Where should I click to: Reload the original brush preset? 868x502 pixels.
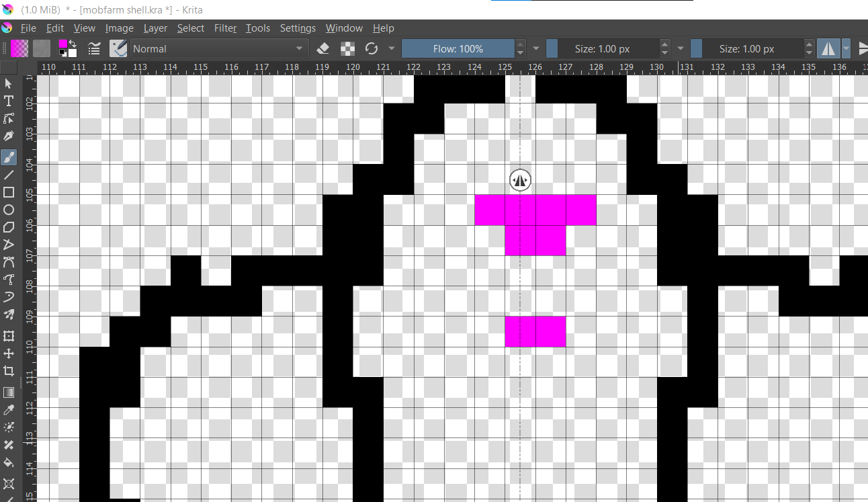(x=372, y=48)
